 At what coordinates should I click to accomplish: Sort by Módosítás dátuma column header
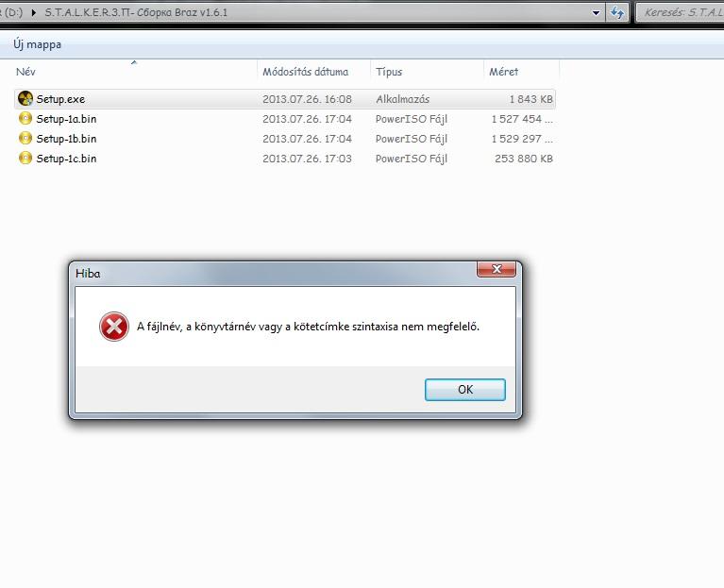tap(305, 72)
